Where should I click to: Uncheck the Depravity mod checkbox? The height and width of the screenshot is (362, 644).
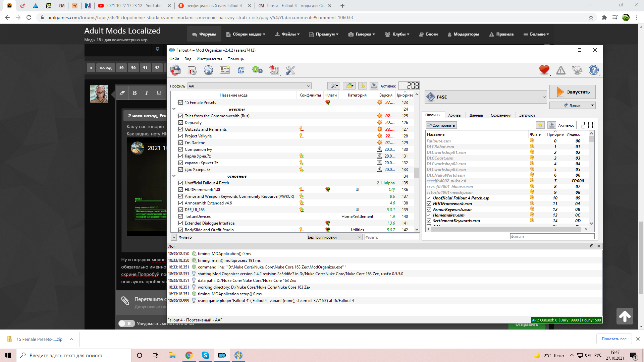[x=181, y=123]
